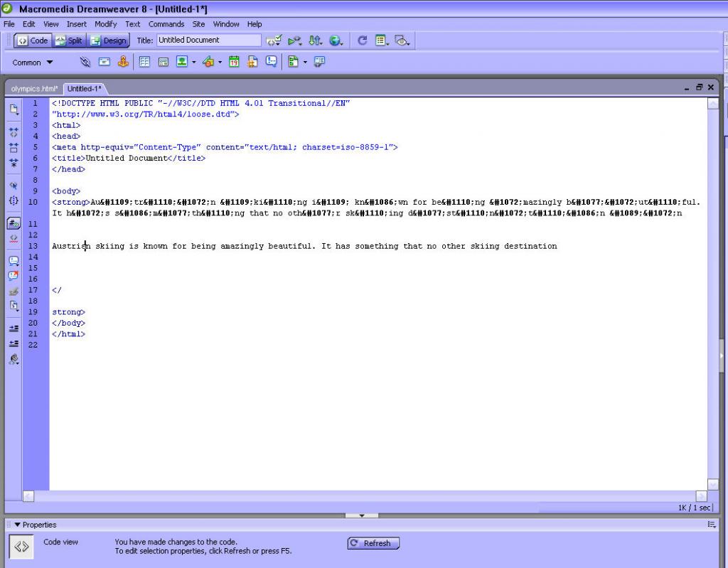Open documents icon in coding toolbar
This screenshot has height=568, width=728.
(14, 109)
